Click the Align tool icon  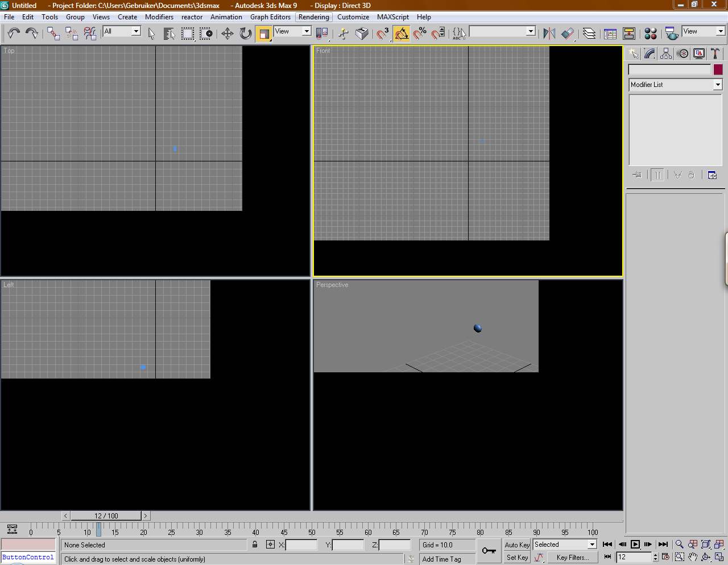(568, 34)
